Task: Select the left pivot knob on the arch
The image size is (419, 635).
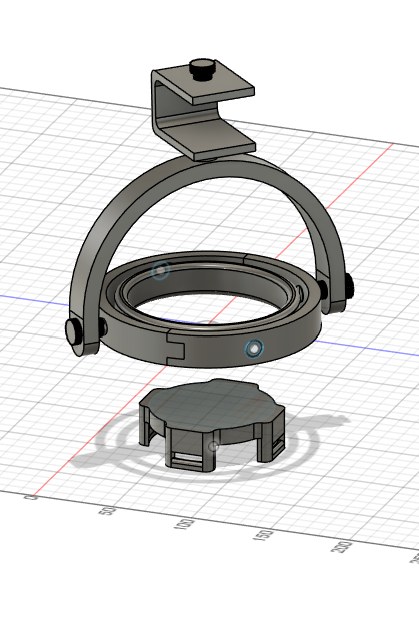Action: (73, 332)
